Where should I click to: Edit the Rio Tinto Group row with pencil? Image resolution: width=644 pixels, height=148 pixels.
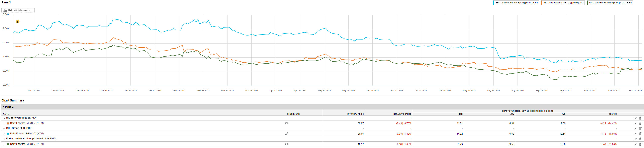[636, 118]
